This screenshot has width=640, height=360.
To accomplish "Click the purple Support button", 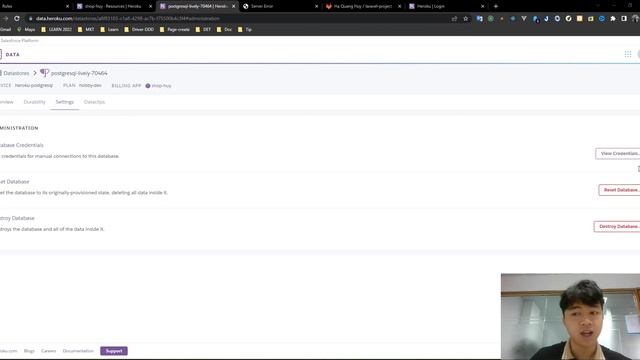I will (x=114, y=351).
